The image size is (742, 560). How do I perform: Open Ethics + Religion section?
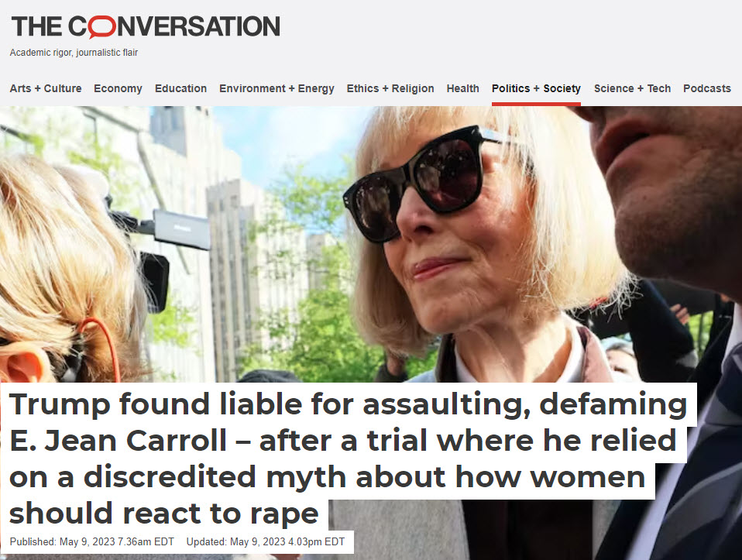(390, 88)
